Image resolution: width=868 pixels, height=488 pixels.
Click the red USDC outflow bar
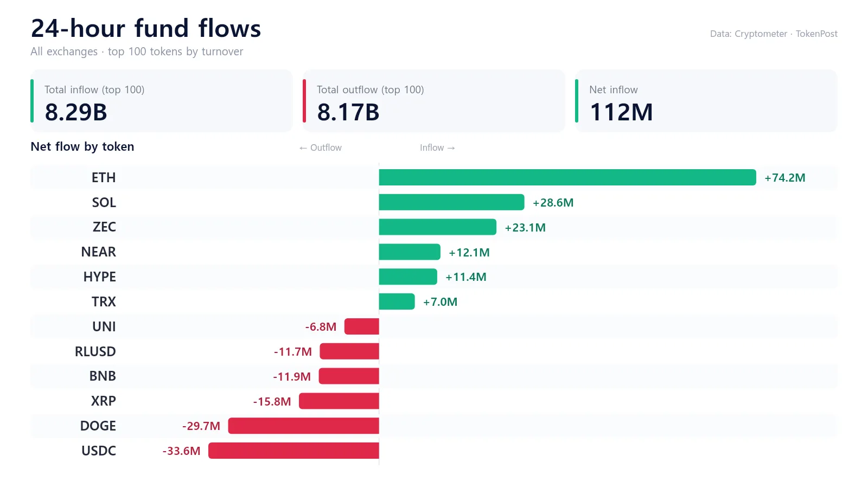click(293, 451)
